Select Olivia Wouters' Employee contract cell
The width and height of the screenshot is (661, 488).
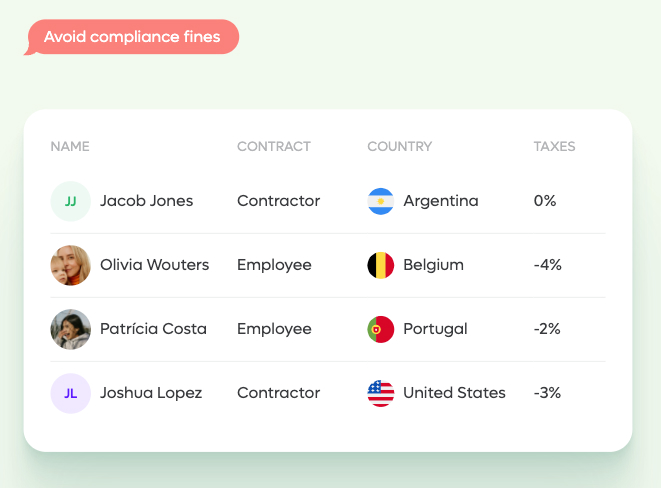tap(274, 265)
